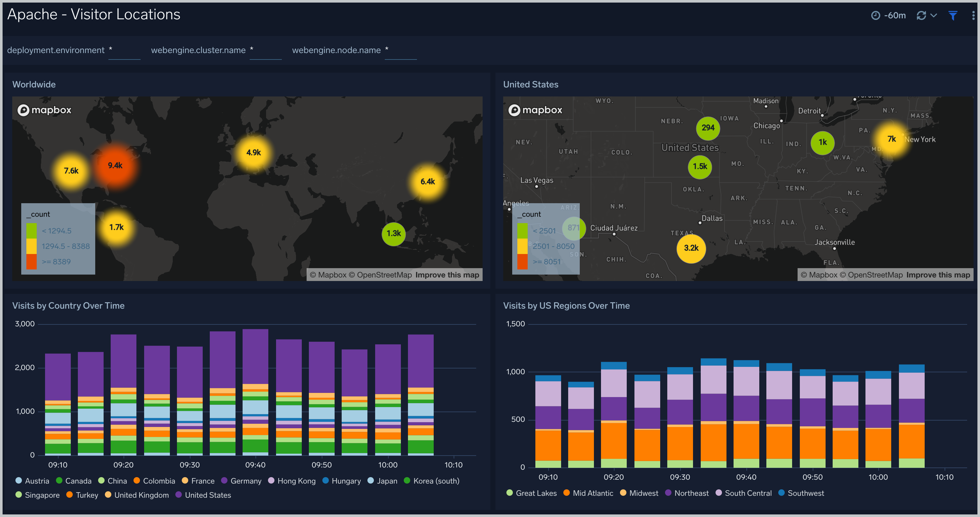Click the deployment.environment filter field

(125, 50)
